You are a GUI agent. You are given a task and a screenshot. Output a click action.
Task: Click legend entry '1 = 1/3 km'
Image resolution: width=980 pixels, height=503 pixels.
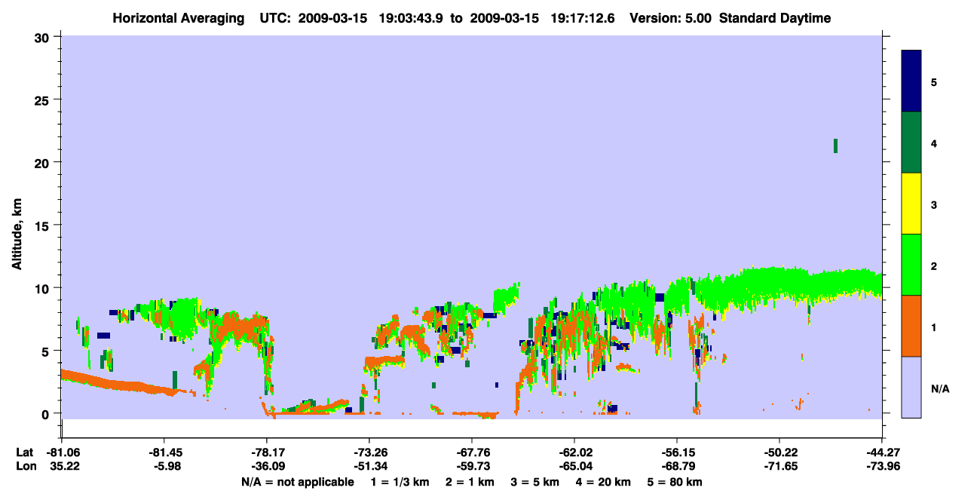coord(400,482)
